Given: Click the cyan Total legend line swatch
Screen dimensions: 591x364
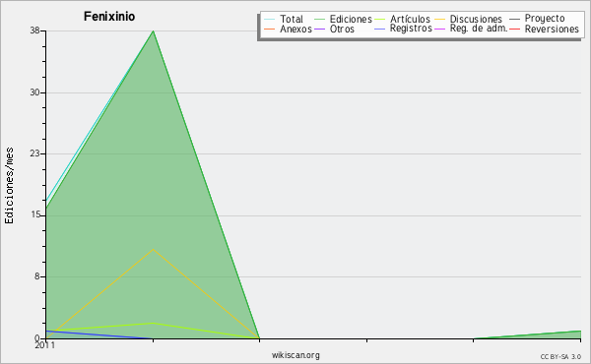Looking at the screenshot, I should pos(270,20).
